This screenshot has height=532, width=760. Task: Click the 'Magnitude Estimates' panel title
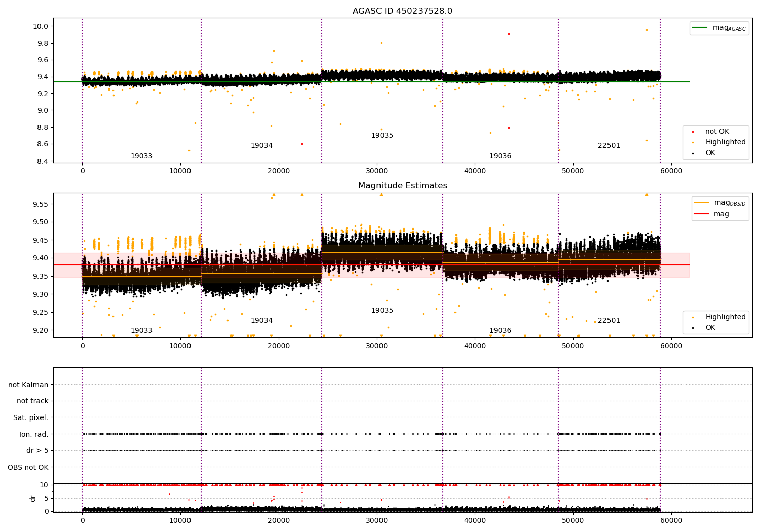point(402,186)
